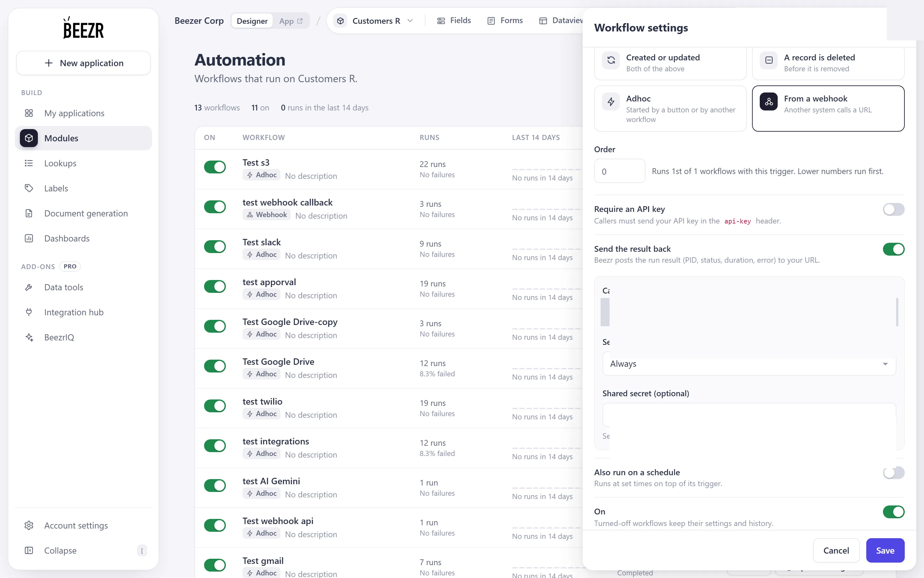Click the New application button
Image resolution: width=924 pixels, height=578 pixels.
click(83, 63)
